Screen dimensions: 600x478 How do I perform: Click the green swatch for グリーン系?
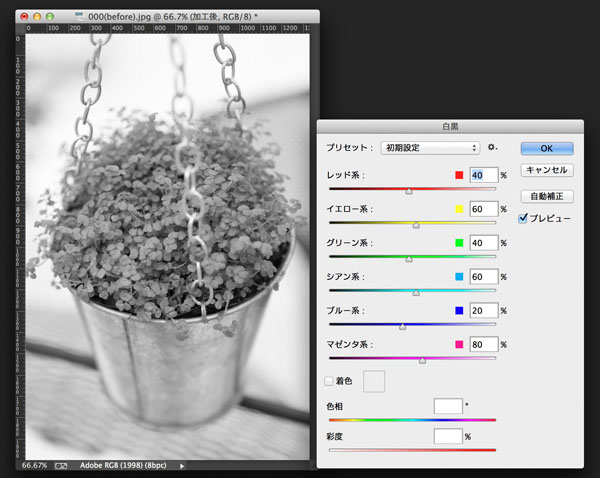[x=459, y=243]
